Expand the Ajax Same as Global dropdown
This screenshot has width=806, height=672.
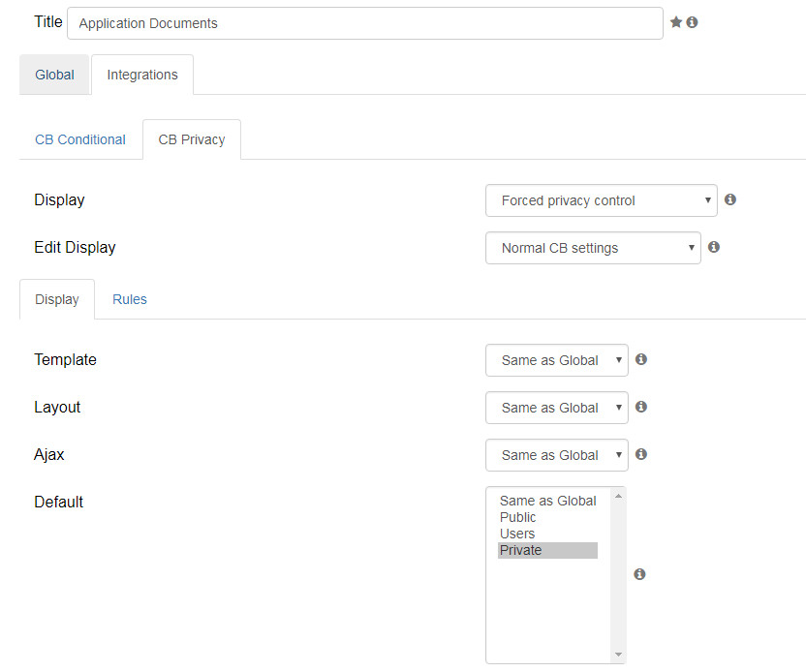[557, 455]
